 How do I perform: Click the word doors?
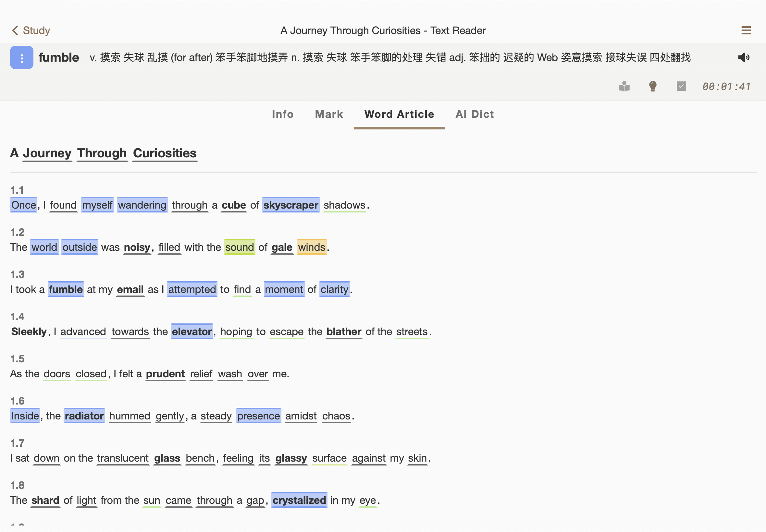pos(57,374)
